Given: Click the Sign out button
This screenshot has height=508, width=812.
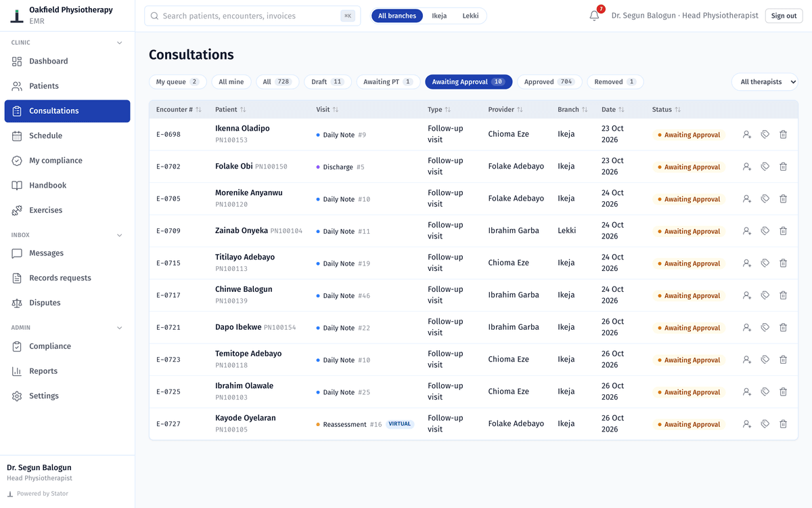Looking at the screenshot, I should pyautogui.click(x=784, y=16).
